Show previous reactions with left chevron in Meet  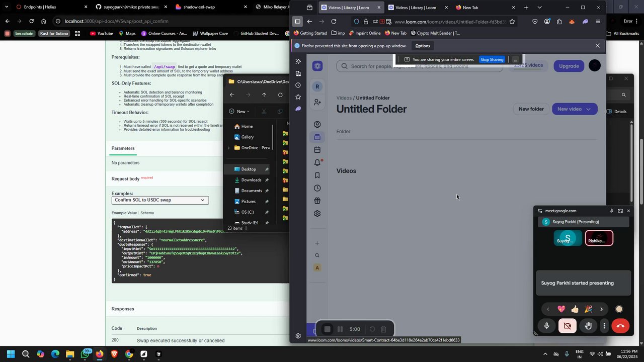pos(548,309)
